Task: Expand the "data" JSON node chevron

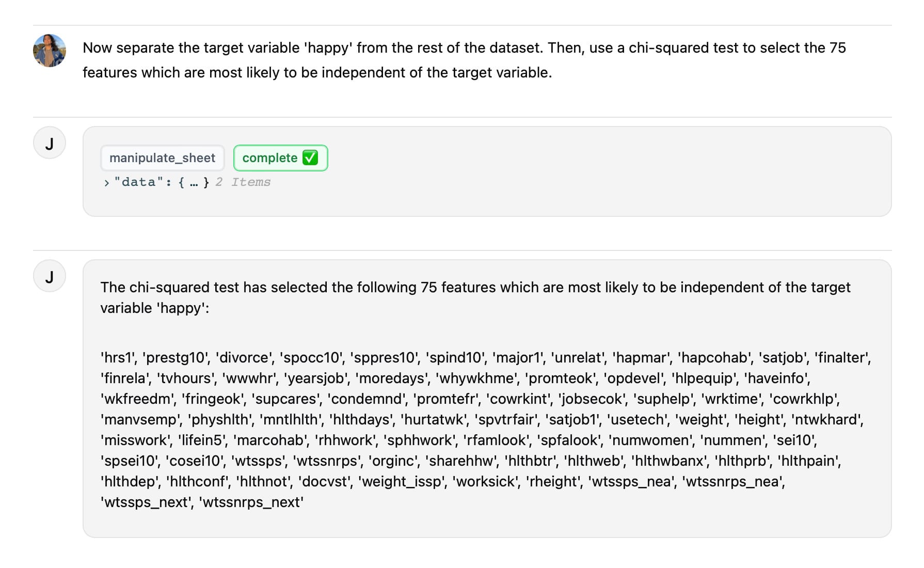Action: pyautogui.click(x=106, y=183)
